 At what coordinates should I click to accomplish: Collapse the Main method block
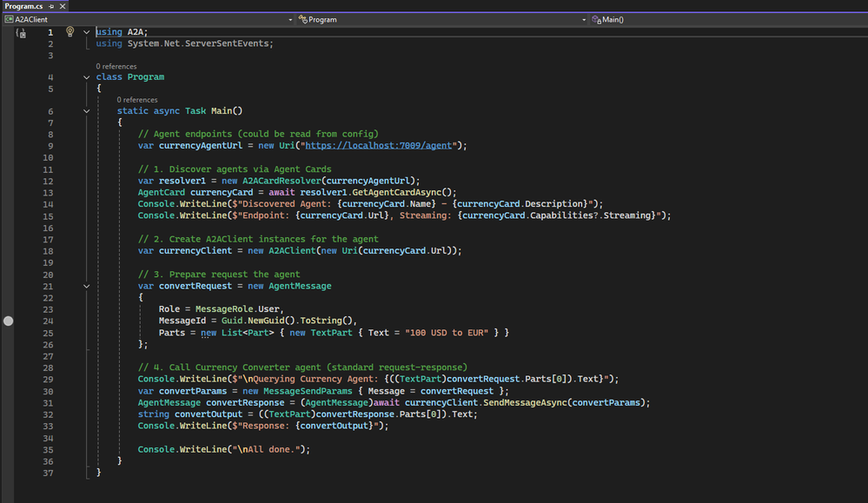(x=87, y=111)
